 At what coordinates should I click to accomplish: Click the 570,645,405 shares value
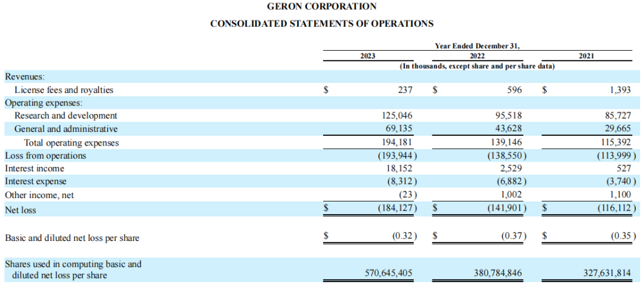(x=389, y=273)
